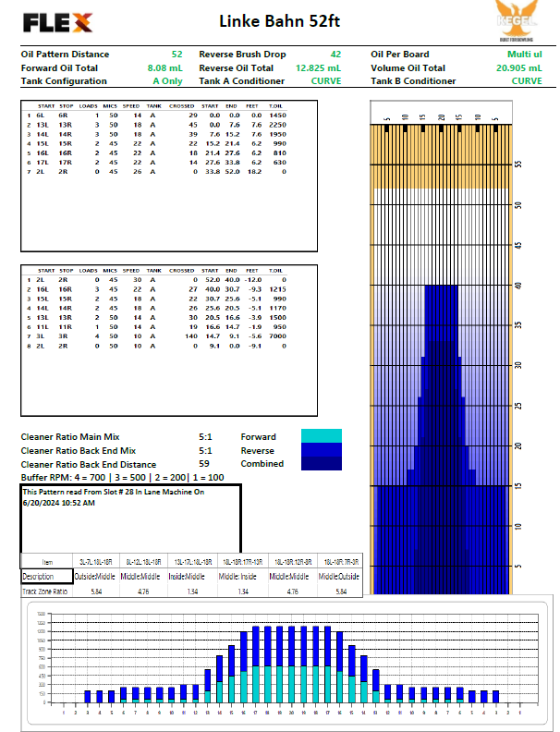560x732 pixels.
Task: Click the 2250 total oil cell
Action: pyautogui.click(x=277, y=125)
